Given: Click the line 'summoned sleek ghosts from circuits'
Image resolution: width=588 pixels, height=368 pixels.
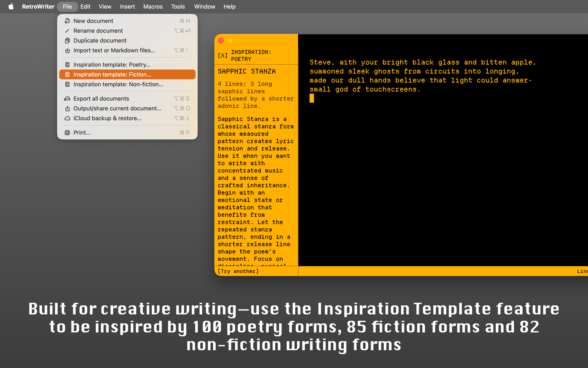Looking at the screenshot, I should 414,71.
